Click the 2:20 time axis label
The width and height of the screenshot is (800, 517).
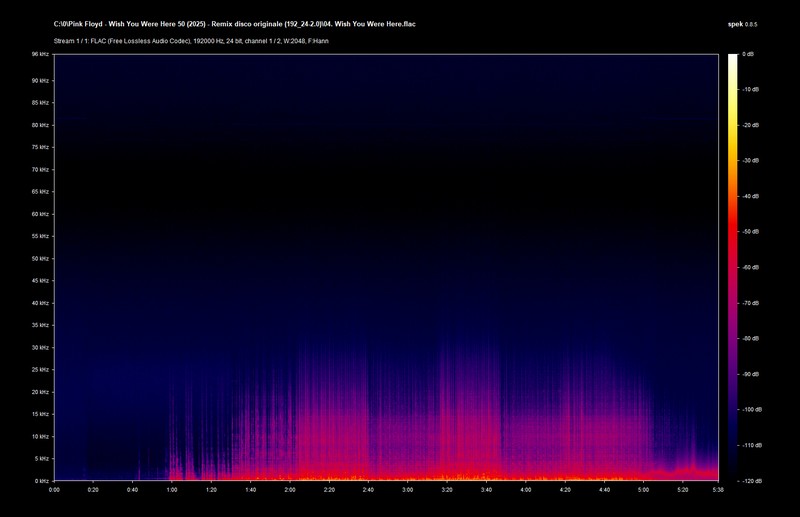[329, 490]
